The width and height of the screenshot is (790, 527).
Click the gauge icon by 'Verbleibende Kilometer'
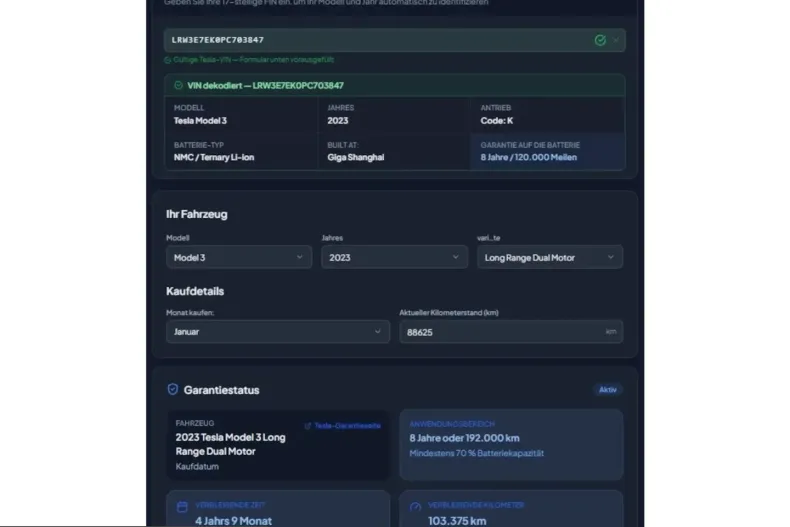tap(415, 507)
